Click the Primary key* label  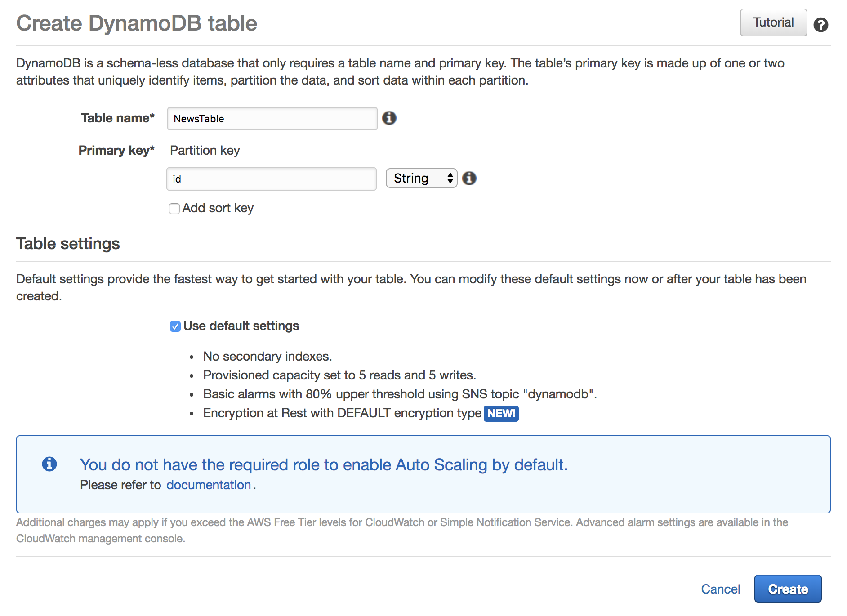116,151
